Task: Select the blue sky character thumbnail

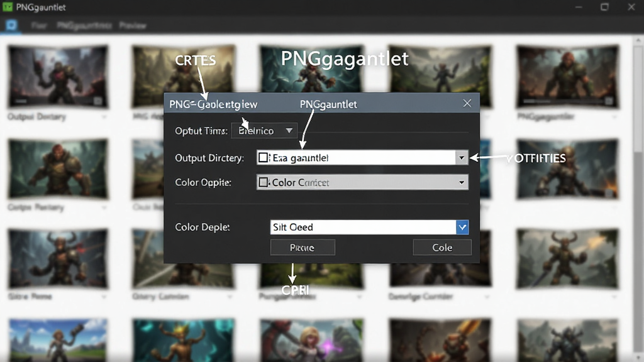Action: [x=58, y=340]
